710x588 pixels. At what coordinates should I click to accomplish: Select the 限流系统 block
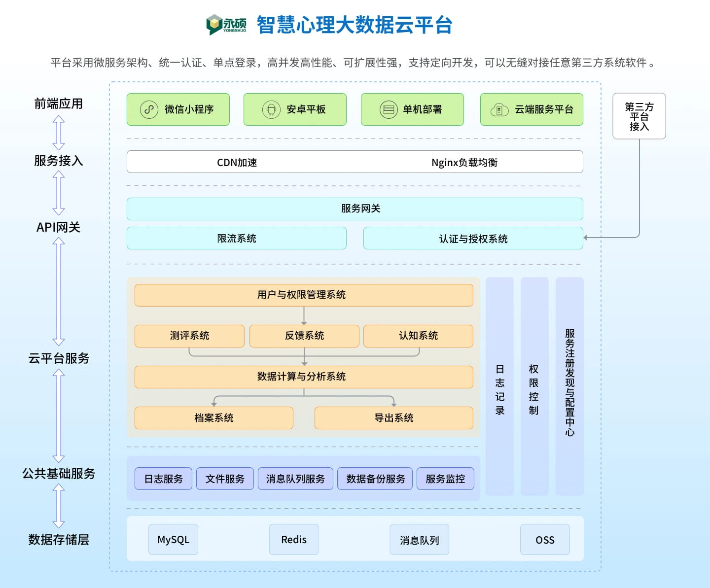[236, 239]
